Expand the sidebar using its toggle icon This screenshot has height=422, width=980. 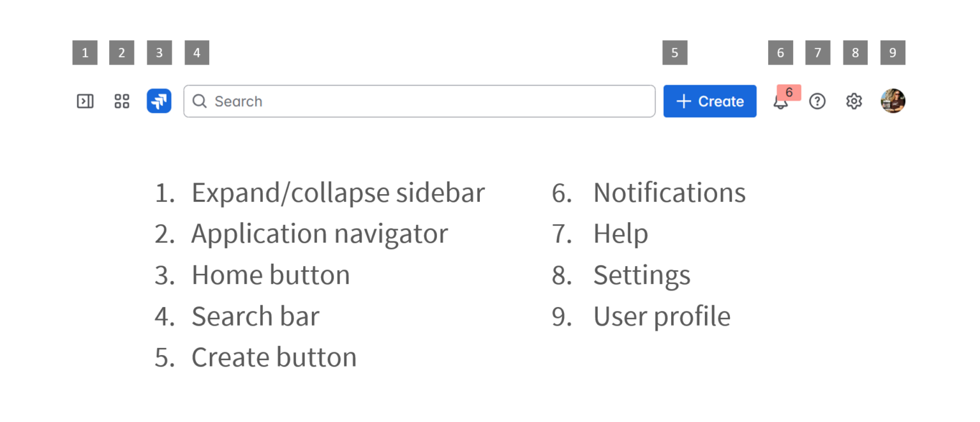[85, 101]
